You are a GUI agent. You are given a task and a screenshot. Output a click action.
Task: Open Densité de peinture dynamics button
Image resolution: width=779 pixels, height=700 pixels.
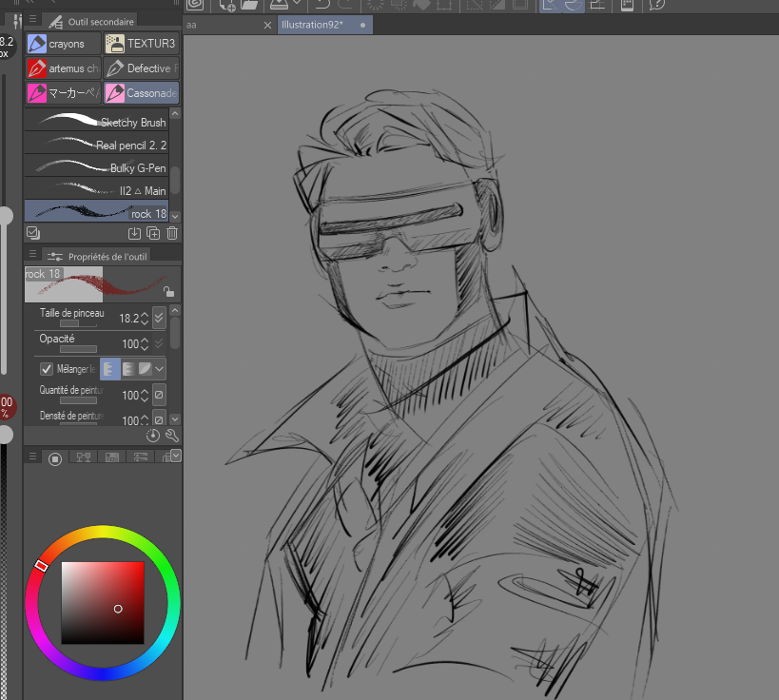159,418
